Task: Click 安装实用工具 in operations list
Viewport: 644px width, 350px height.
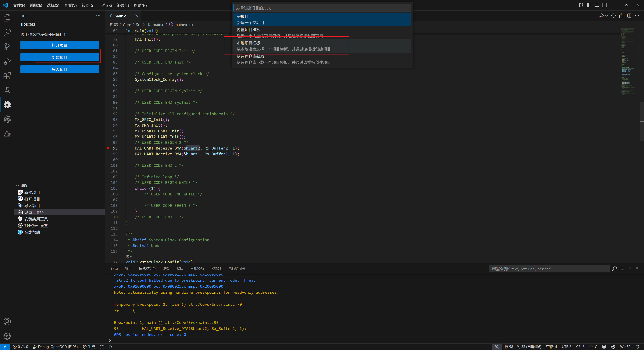Action: tap(60, 219)
